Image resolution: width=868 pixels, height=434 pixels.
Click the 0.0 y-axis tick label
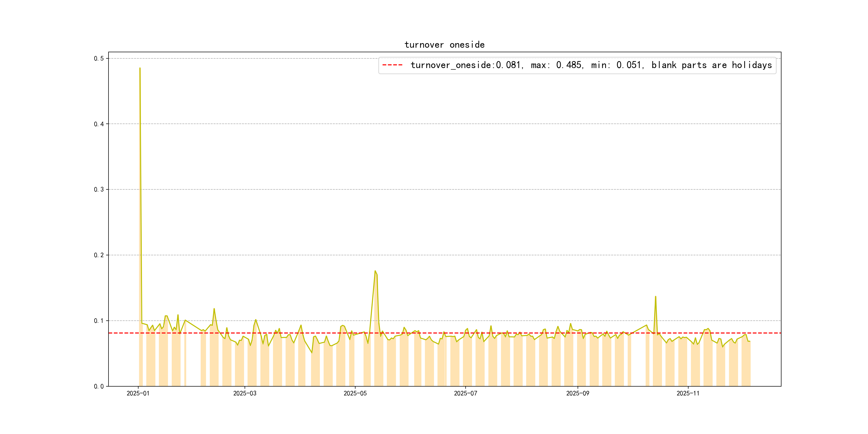click(x=99, y=386)
